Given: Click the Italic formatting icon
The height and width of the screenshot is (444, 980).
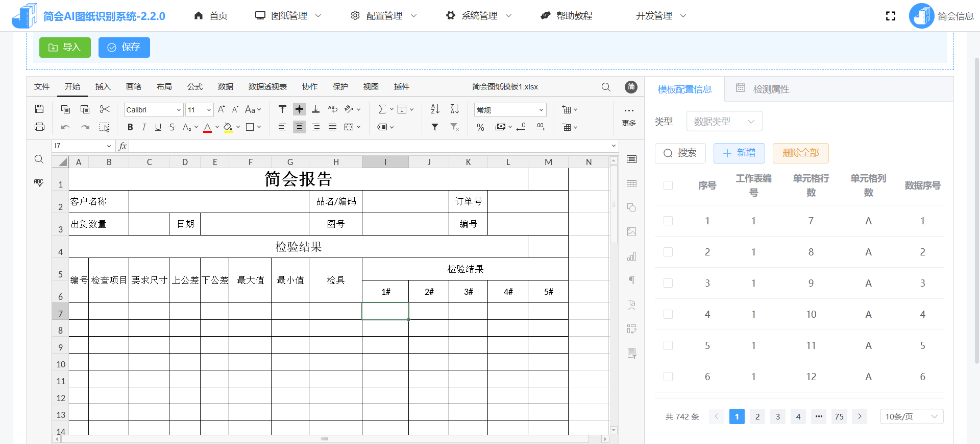Looking at the screenshot, I should 144,127.
